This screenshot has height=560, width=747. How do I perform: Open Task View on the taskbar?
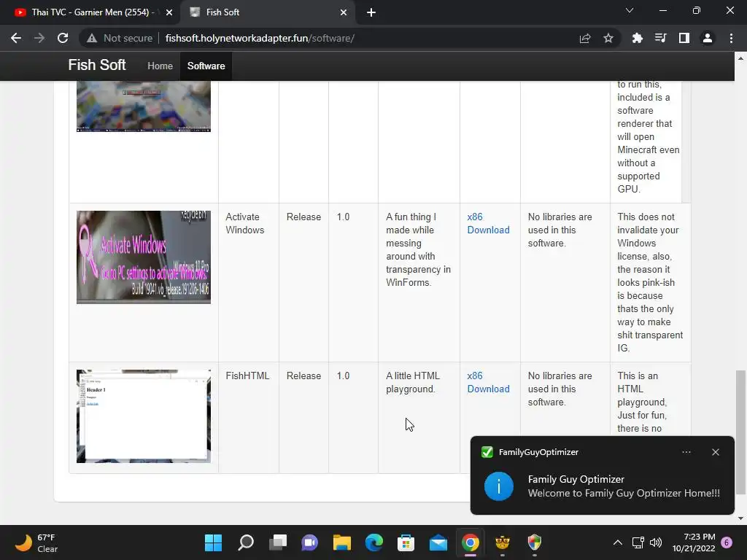click(x=278, y=542)
